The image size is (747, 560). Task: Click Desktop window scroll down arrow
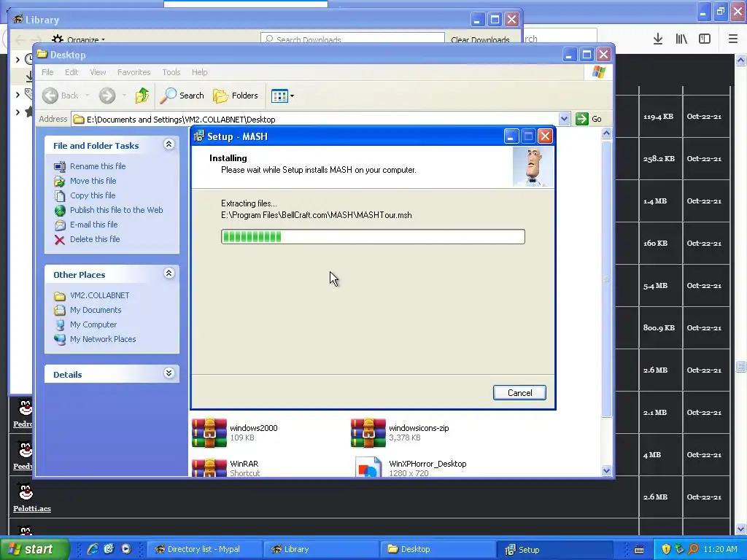[x=606, y=470]
